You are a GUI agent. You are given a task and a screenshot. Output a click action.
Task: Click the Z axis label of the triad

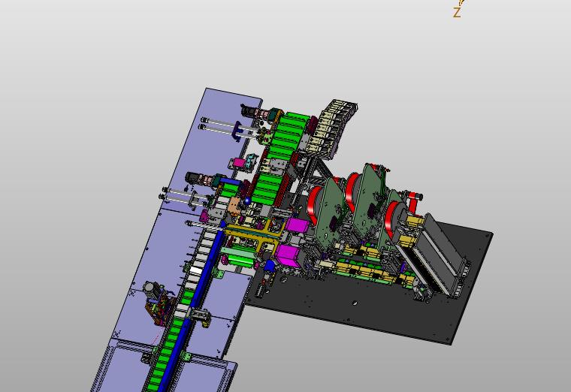coord(457,13)
